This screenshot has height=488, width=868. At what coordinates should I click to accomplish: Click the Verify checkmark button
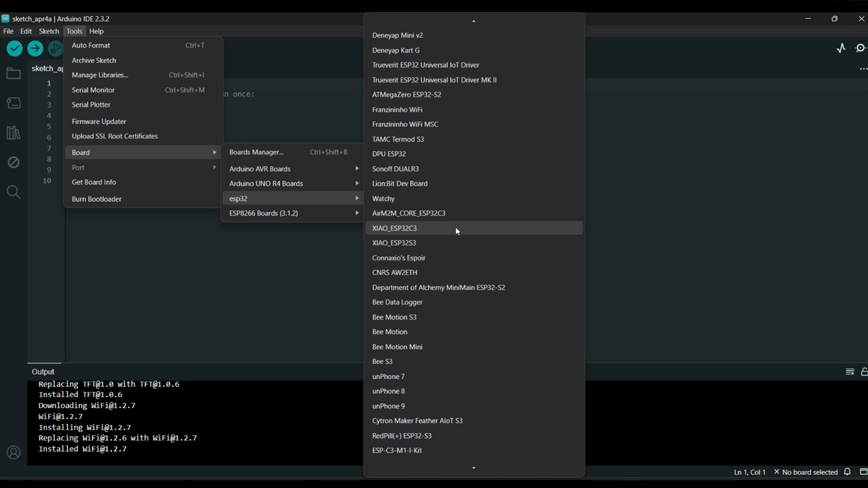tap(14, 48)
